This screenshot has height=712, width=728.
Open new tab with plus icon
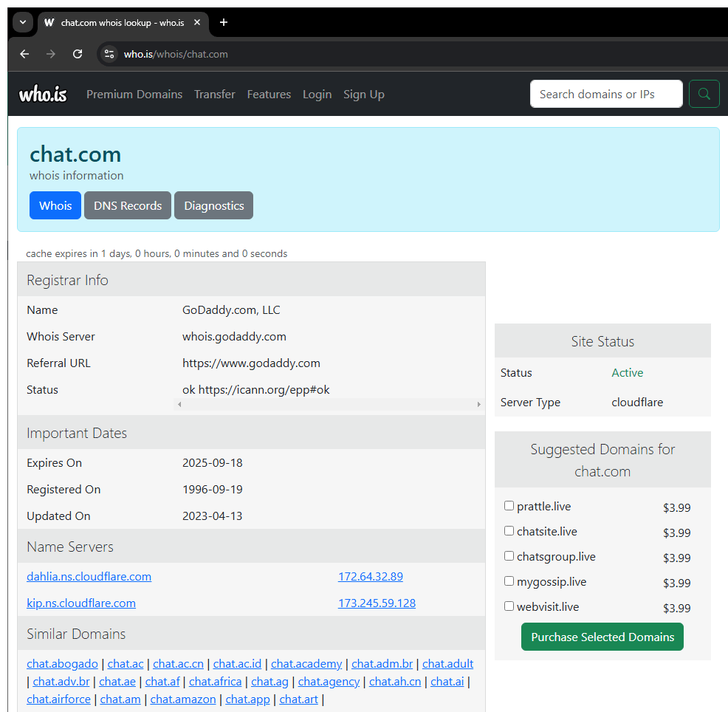(x=223, y=22)
